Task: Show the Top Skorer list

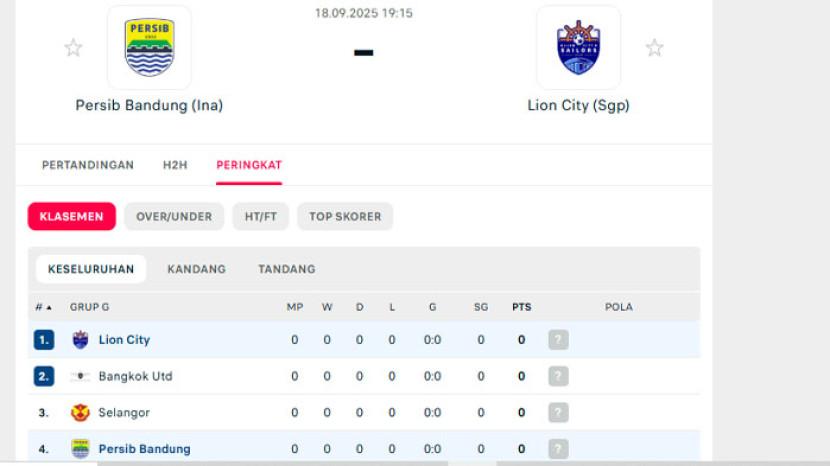Action: click(345, 216)
